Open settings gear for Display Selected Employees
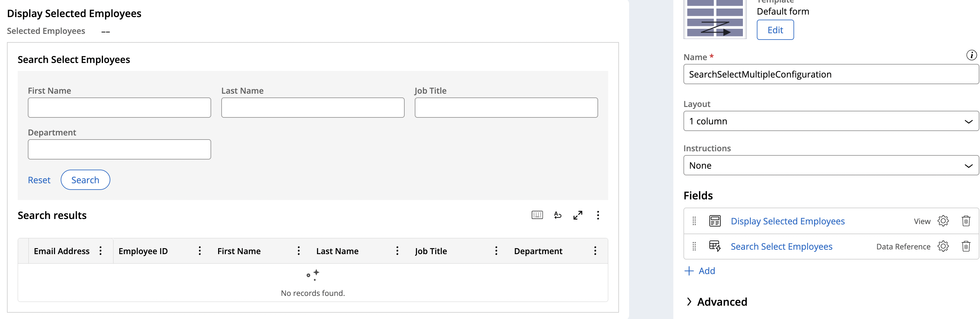The image size is (980, 319). (943, 221)
